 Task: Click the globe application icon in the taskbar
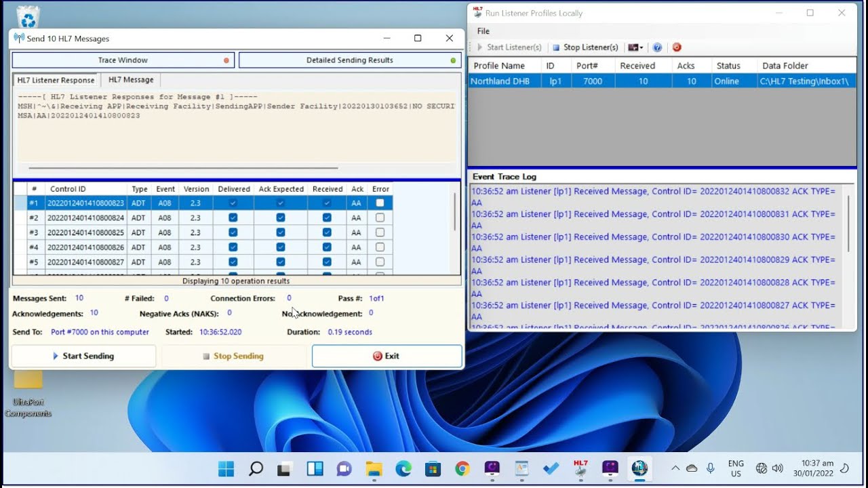click(639, 468)
